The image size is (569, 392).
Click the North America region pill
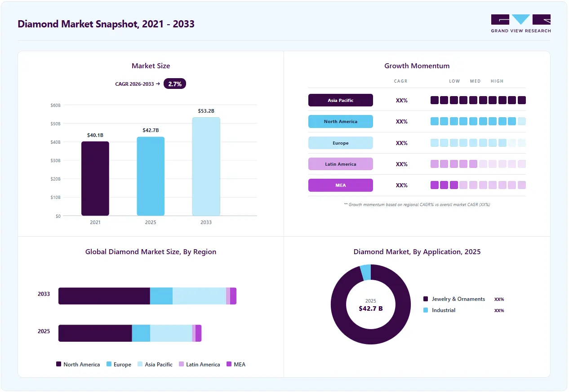point(341,122)
